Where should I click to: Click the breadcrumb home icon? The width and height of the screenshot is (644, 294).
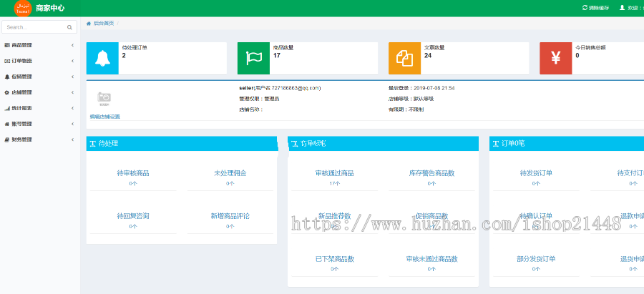pos(88,24)
